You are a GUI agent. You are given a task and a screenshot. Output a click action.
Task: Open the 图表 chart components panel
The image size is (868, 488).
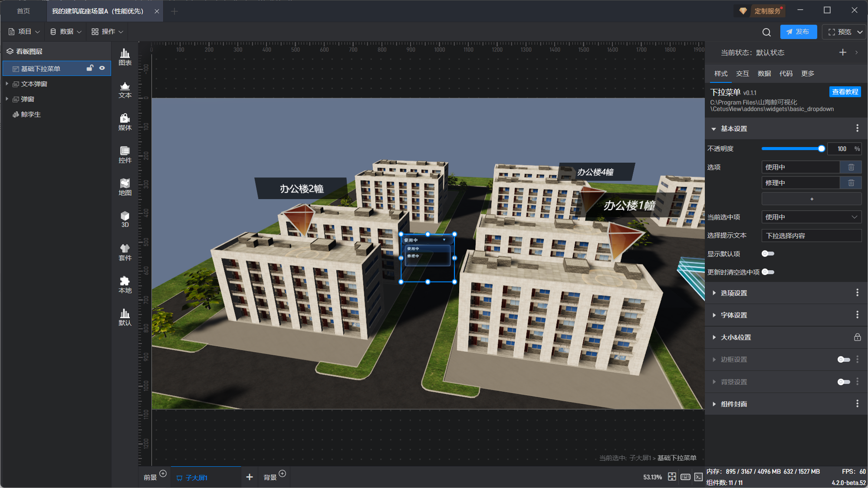(x=125, y=57)
